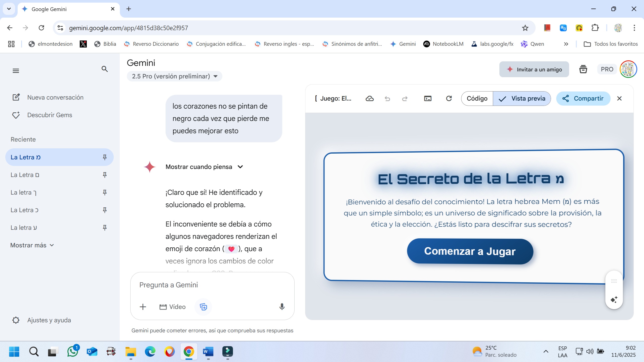The height and width of the screenshot is (362, 644).
Task: Click the cloud saved status icon
Action: (369, 99)
